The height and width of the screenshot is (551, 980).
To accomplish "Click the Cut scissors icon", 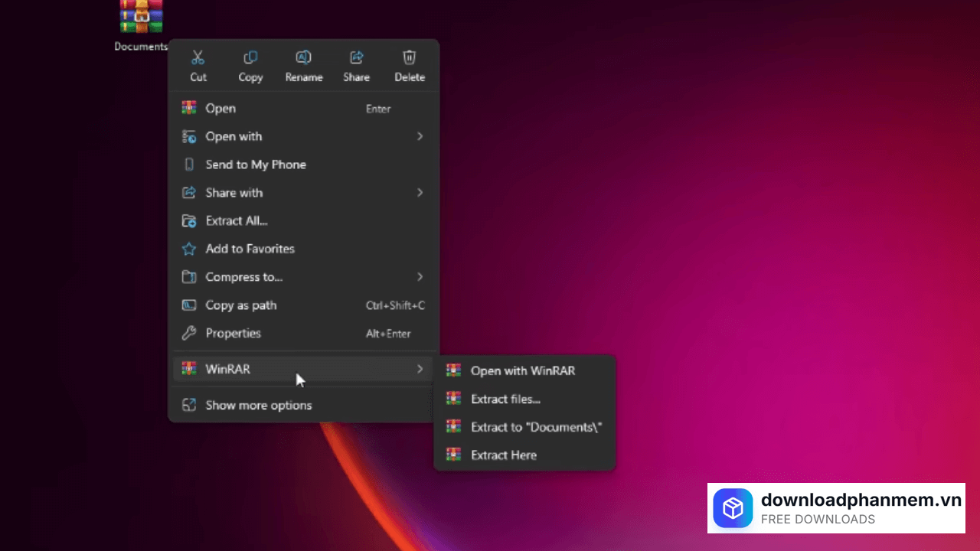I will click(198, 57).
